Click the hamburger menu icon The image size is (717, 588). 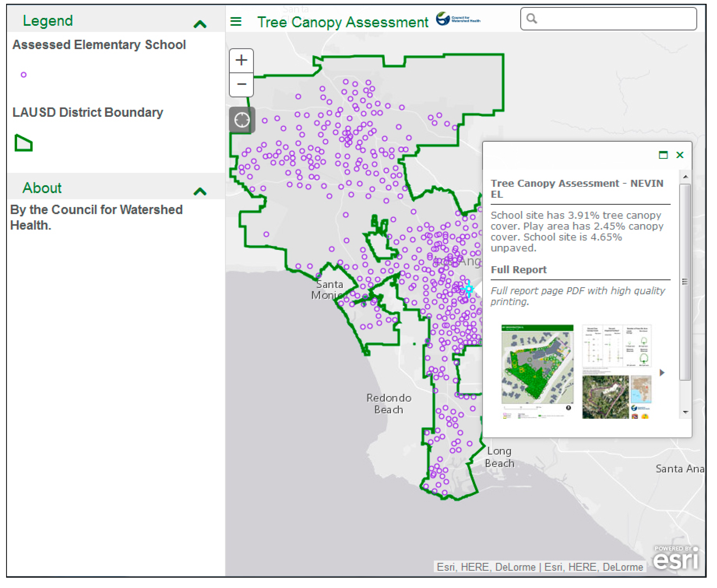(x=236, y=22)
